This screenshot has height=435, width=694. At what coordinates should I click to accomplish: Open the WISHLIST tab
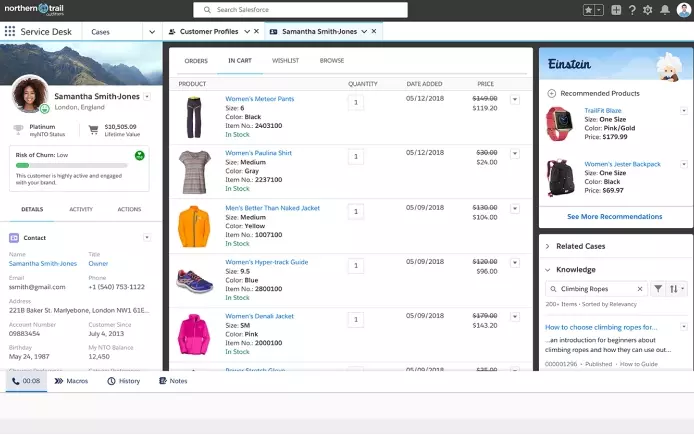coord(285,61)
